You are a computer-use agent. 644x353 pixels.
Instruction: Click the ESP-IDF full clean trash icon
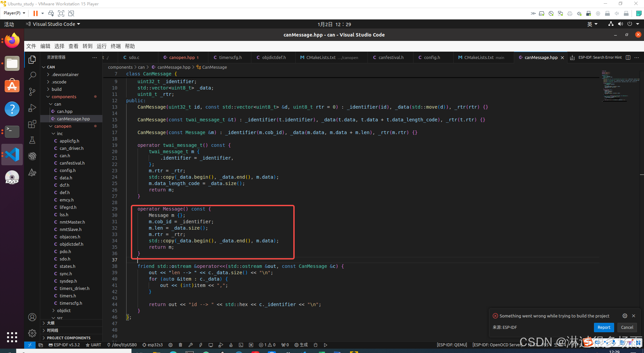[181, 345]
